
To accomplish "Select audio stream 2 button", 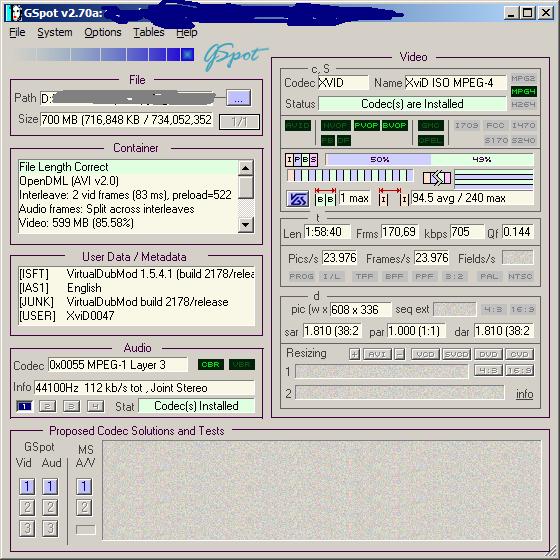I will (x=47, y=406).
